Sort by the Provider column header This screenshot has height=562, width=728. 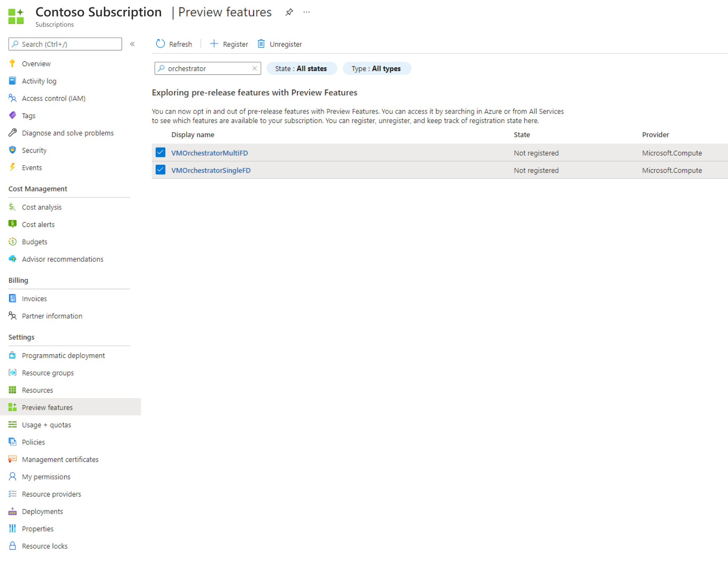coord(656,135)
